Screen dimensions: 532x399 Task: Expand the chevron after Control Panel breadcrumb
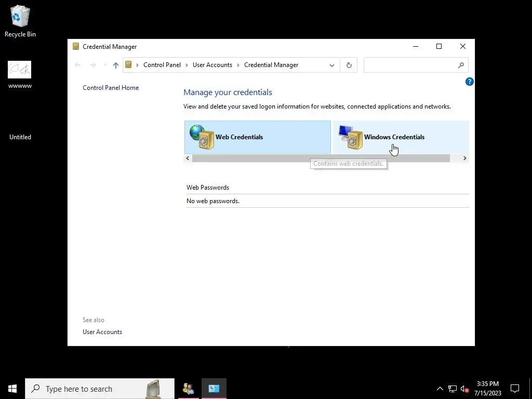point(187,65)
